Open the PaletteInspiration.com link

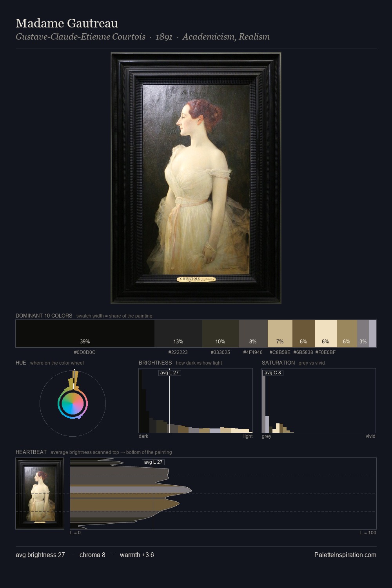click(345, 555)
